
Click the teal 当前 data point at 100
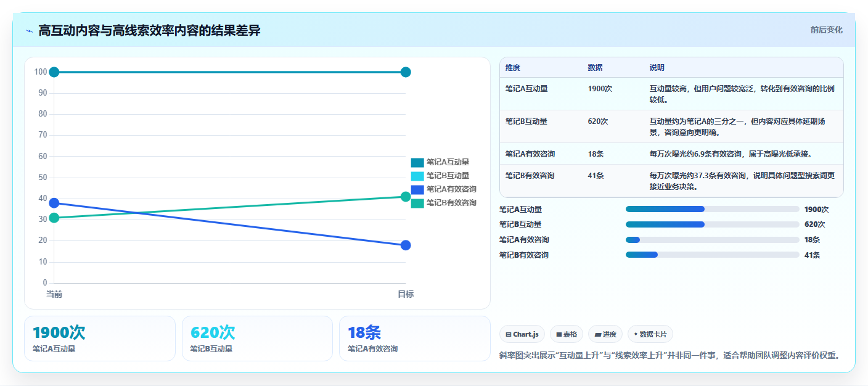click(x=54, y=72)
